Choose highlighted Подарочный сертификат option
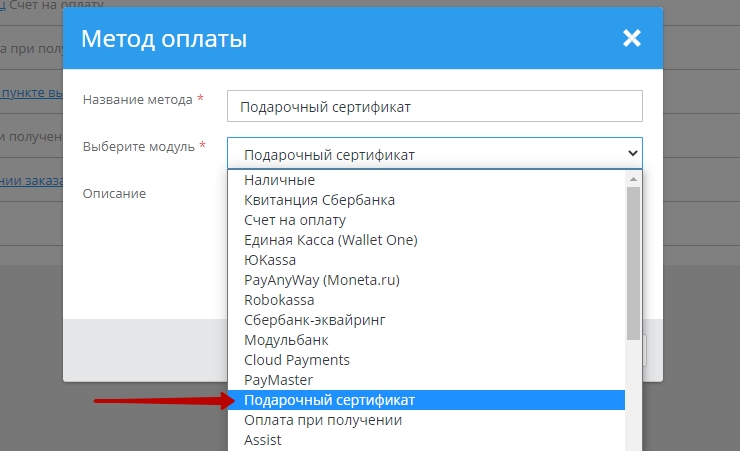The height and width of the screenshot is (451, 740). (329, 400)
